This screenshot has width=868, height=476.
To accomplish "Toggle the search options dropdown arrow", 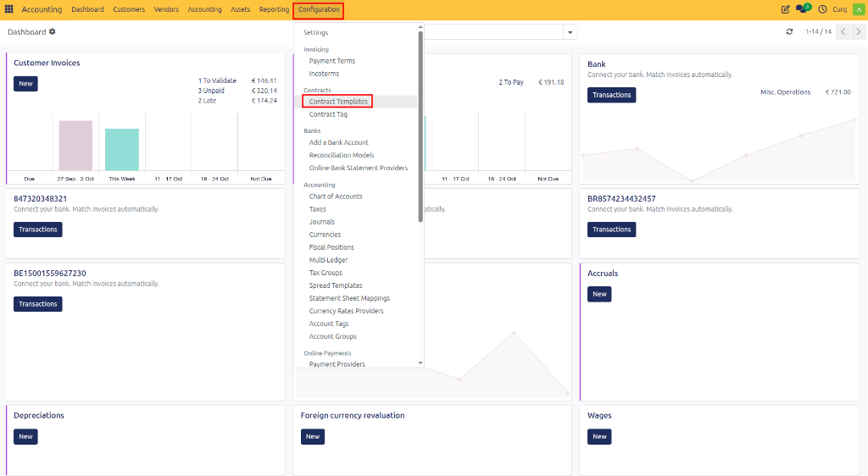I will (570, 32).
